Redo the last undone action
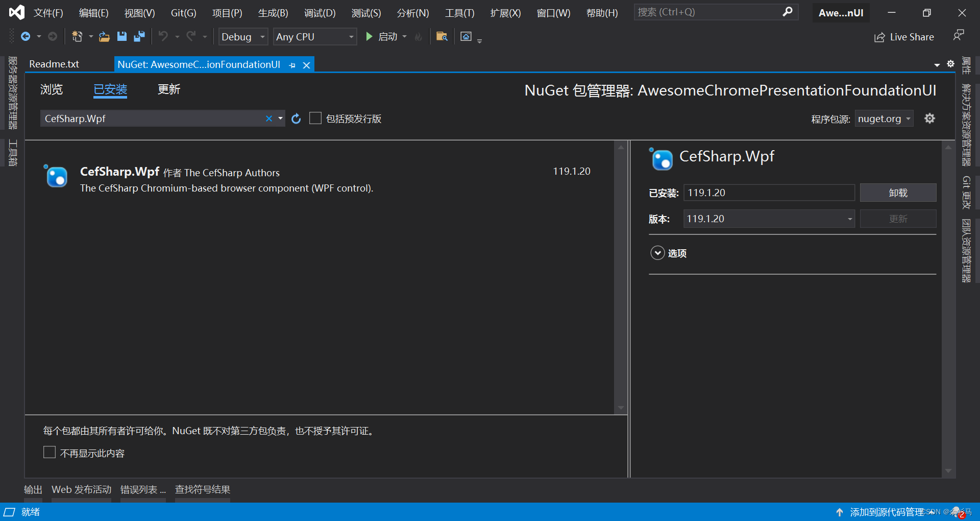Image resolution: width=980 pixels, height=521 pixels. pos(191,36)
